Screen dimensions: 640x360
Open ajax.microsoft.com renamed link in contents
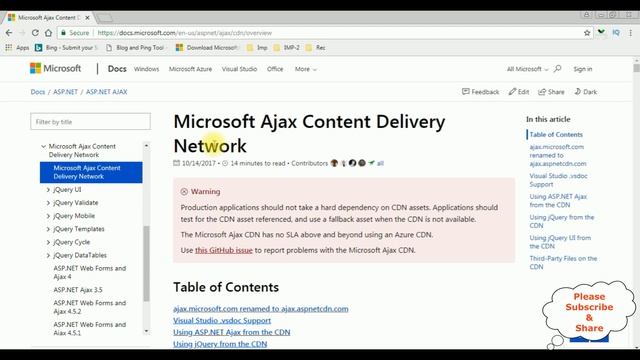pos(260,309)
